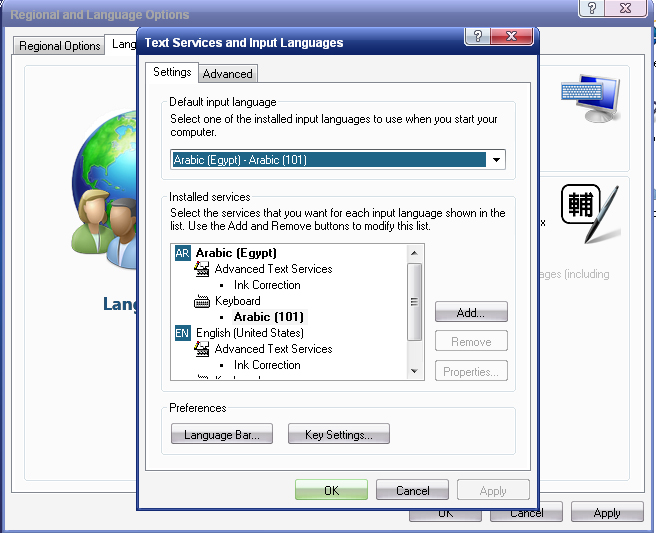Click the Add... button
The image size is (656, 533).
point(471,312)
